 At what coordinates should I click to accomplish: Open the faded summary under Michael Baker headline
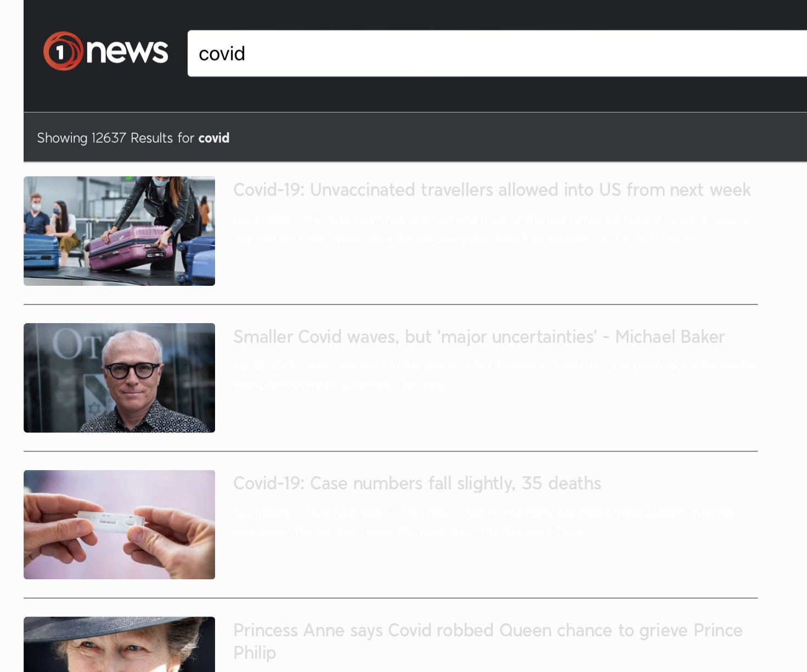coord(494,375)
